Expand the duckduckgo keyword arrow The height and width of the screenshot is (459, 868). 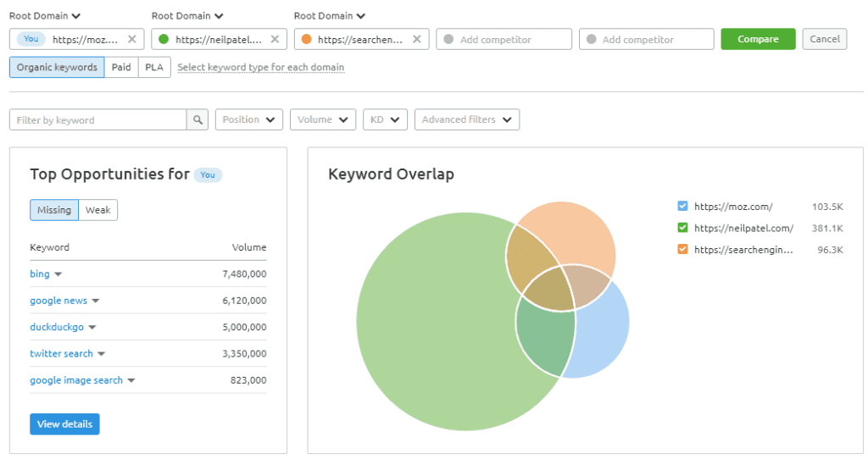(x=92, y=328)
